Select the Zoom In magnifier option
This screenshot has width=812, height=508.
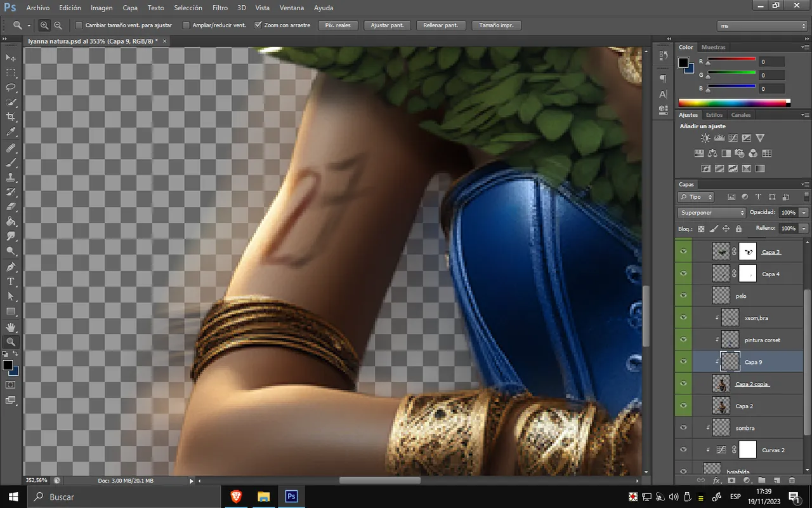44,25
